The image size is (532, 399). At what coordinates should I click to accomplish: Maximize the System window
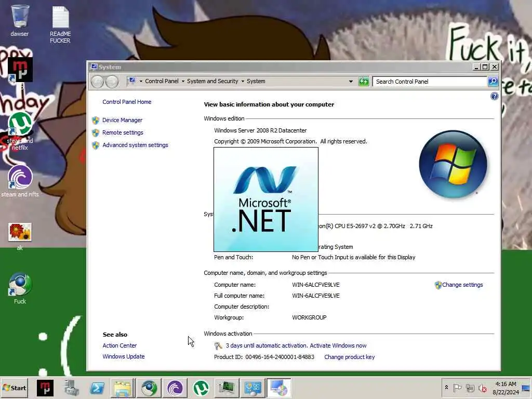coord(485,67)
